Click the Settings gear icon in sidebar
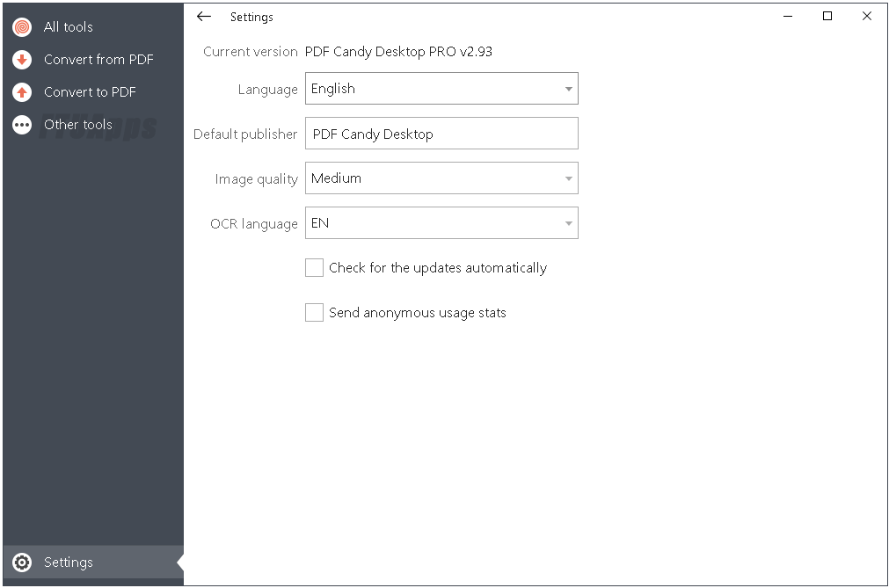This screenshot has width=889, height=588. [22, 563]
